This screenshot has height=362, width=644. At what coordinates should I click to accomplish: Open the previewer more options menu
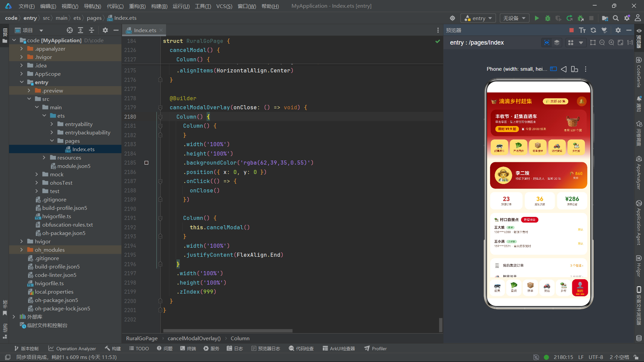[586, 69]
